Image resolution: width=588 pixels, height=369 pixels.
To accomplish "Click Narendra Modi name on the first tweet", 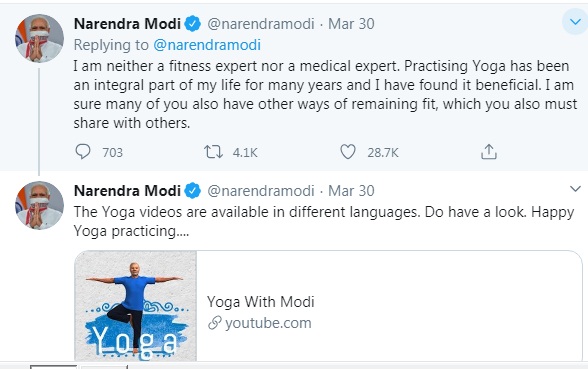I will [128, 24].
